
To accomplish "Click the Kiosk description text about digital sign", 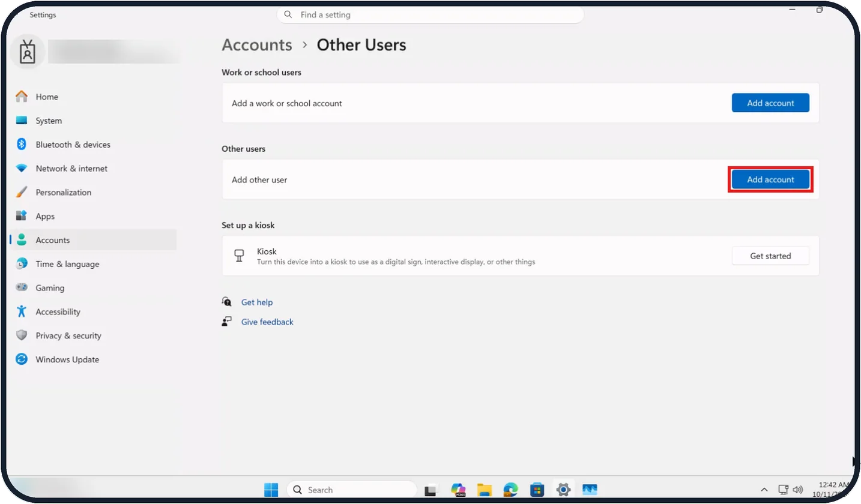I will tap(396, 262).
